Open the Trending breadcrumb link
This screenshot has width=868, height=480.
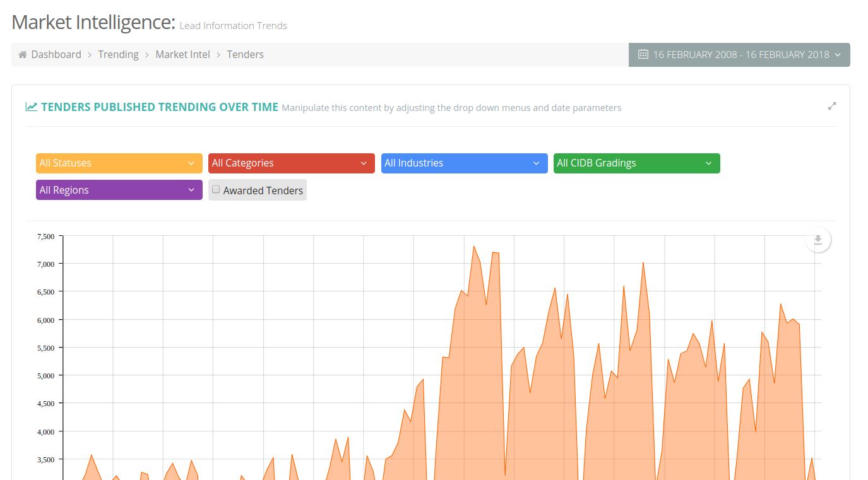click(118, 54)
